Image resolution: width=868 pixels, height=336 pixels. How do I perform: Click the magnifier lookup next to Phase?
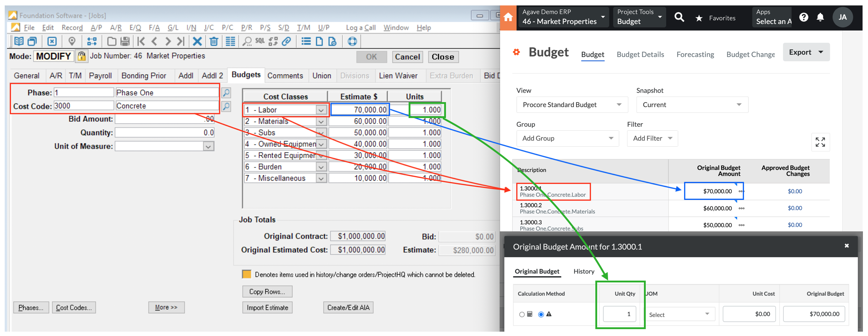(x=226, y=93)
